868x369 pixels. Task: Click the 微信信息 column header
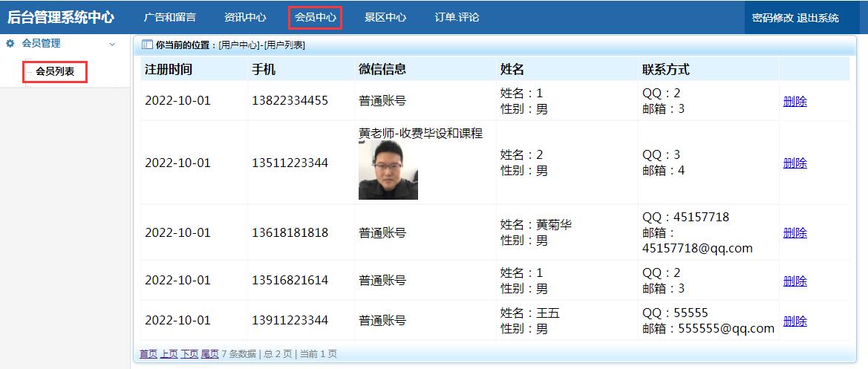click(382, 70)
